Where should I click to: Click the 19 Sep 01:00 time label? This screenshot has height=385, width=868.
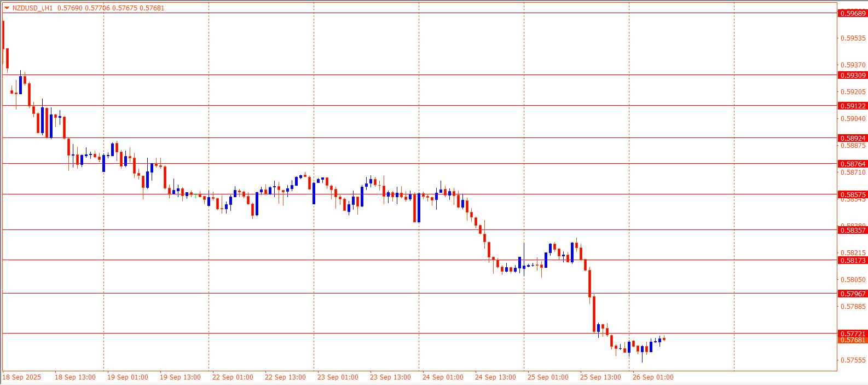(x=128, y=377)
